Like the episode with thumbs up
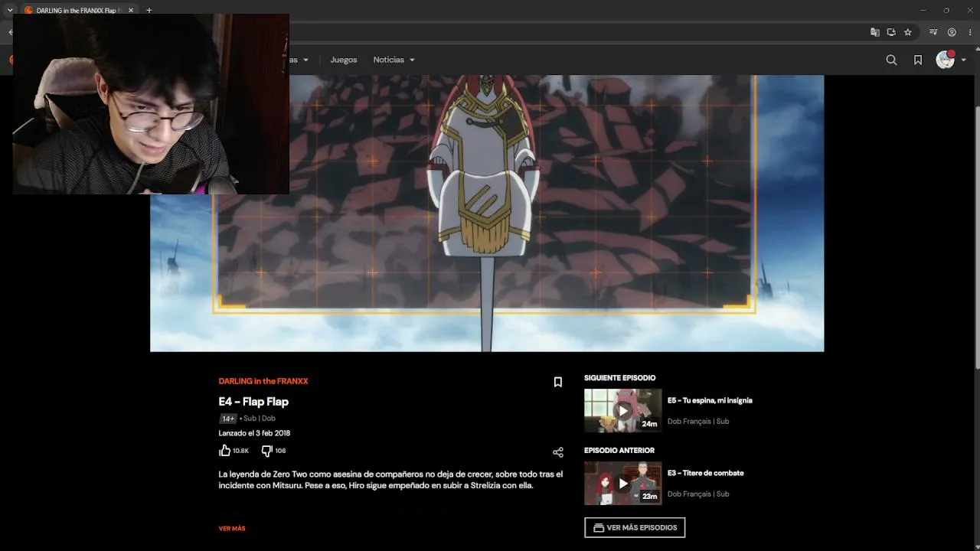Image resolution: width=980 pixels, height=551 pixels. 224,451
